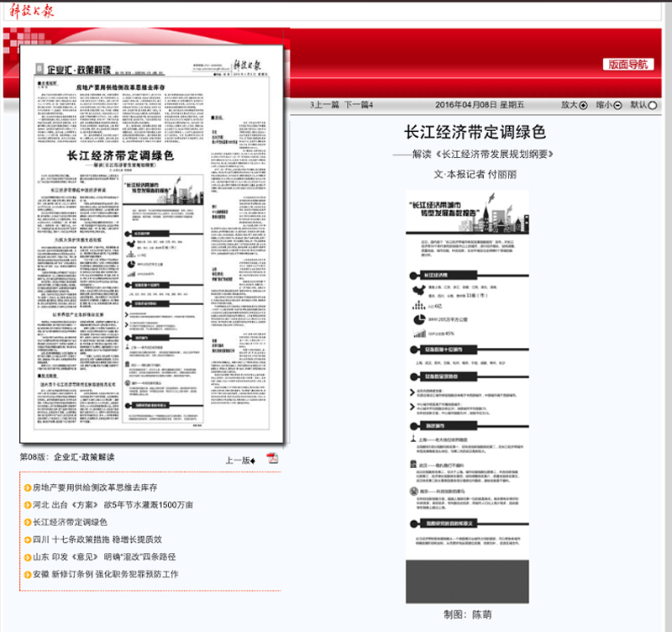Download the page PDF via red icon
672x632 pixels.
tap(272, 458)
